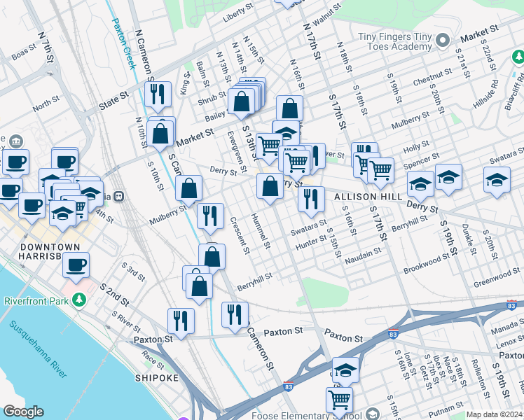Image resolution: width=524 pixels, height=420 pixels.
Task: Click the shopping bag marker on Derry St
Action: pos(270,186)
